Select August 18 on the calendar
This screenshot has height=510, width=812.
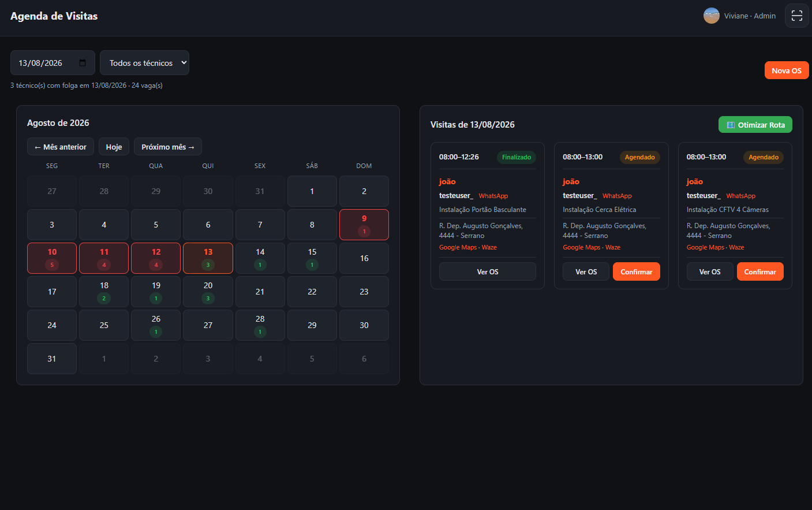coord(104,292)
